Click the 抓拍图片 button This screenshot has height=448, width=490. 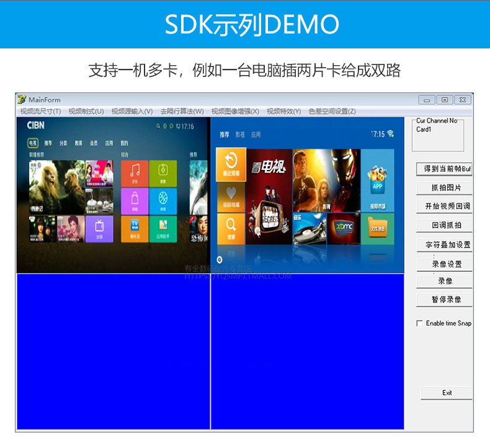(444, 187)
